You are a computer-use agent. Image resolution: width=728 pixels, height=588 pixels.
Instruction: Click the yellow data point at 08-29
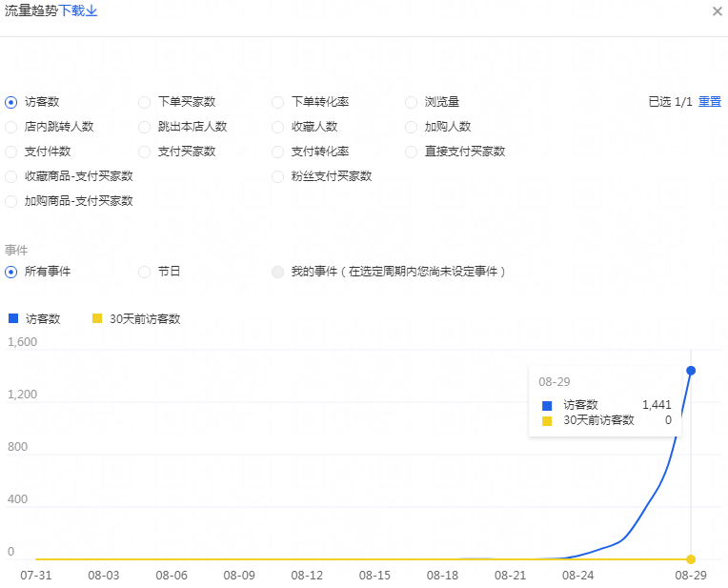pos(691,559)
